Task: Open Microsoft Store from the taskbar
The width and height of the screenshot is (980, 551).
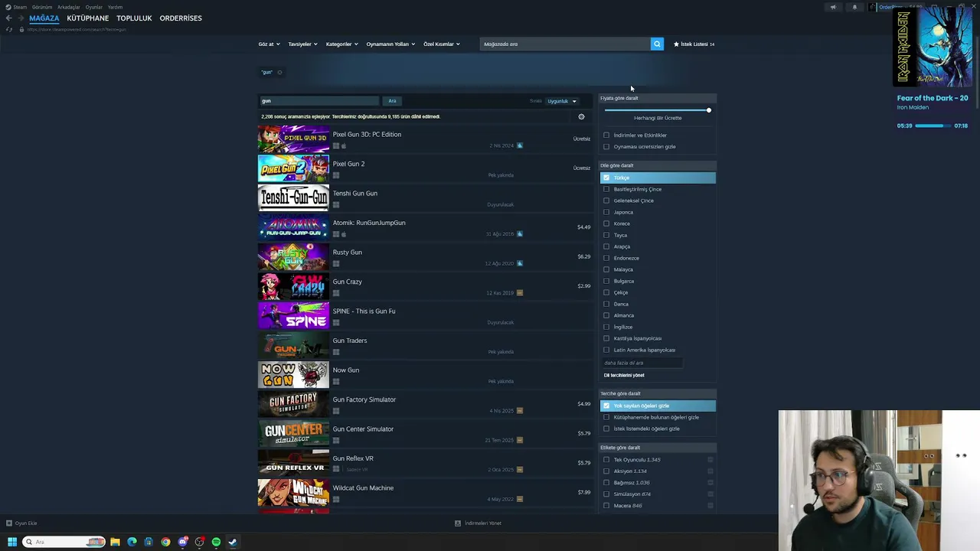Action: pyautogui.click(x=149, y=542)
